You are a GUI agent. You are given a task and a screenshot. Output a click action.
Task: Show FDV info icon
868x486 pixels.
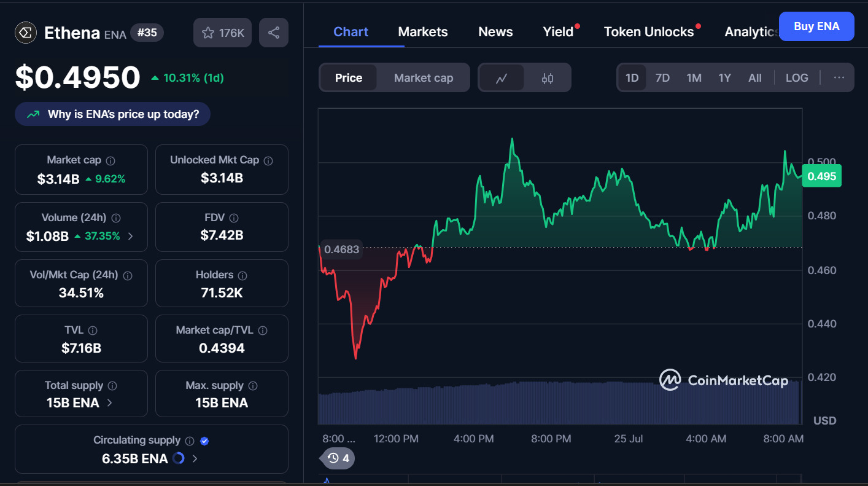[x=234, y=218]
